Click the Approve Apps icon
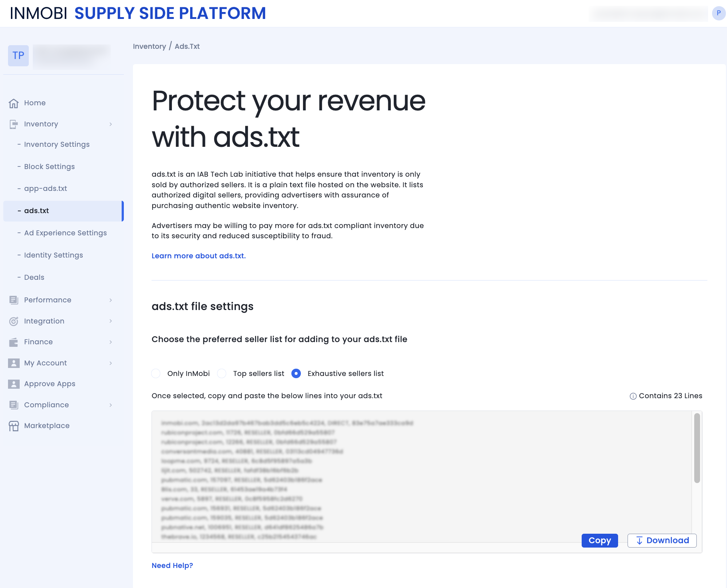 click(x=13, y=384)
